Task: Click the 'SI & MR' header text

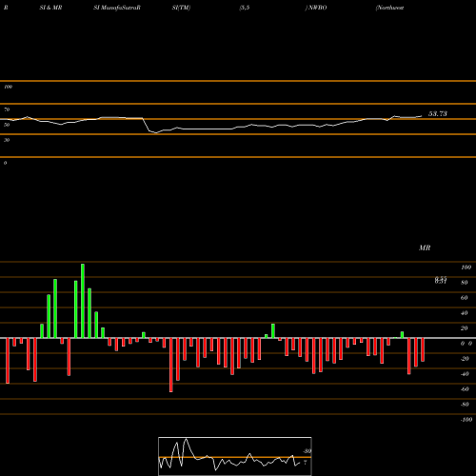Action: pyautogui.click(x=50, y=8)
